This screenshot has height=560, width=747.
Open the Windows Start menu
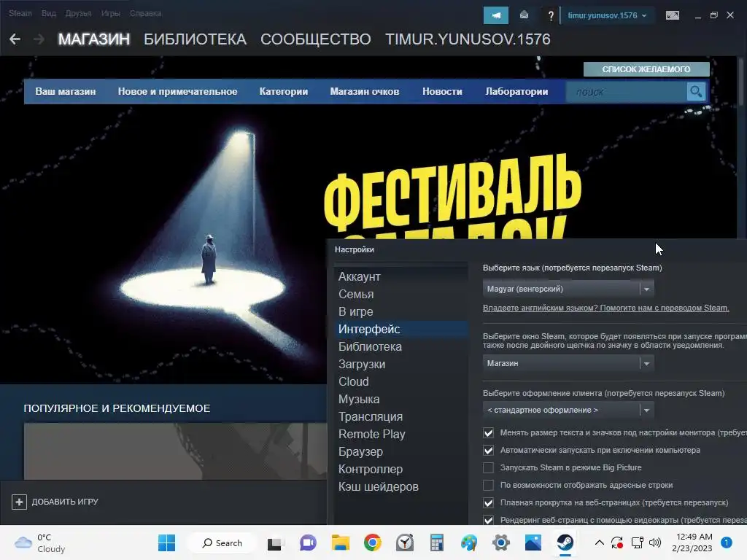167,542
